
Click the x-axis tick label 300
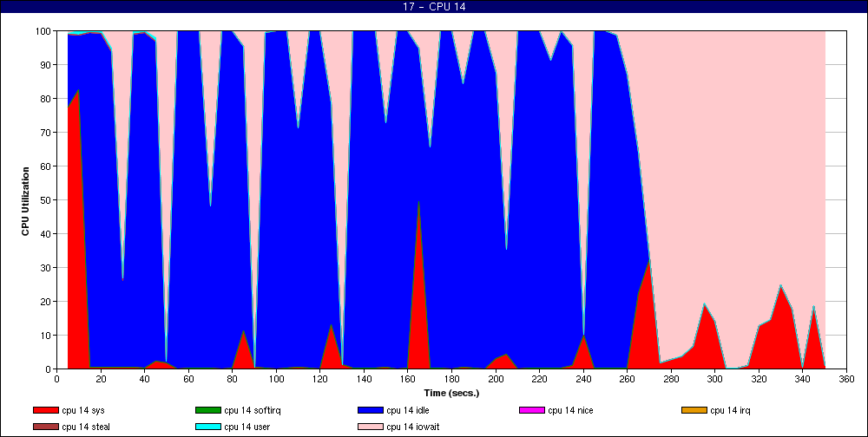pyautogui.click(x=714, y=379)
